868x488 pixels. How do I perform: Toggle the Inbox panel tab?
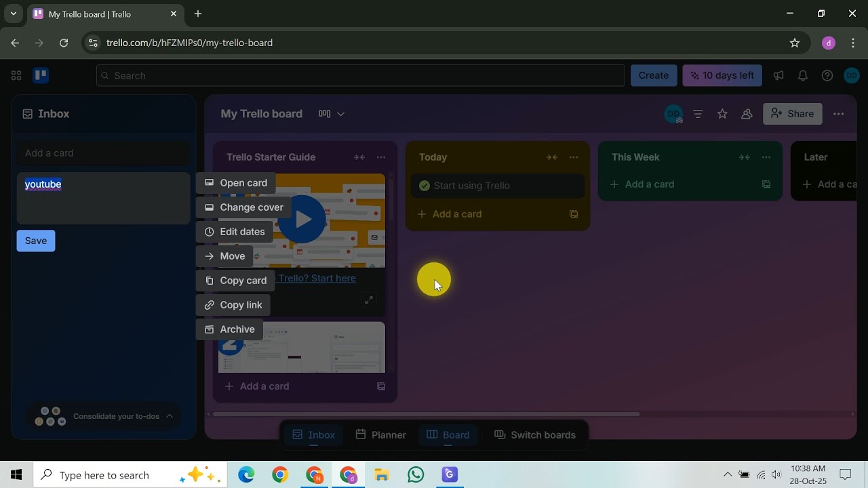tap(313, 435)
